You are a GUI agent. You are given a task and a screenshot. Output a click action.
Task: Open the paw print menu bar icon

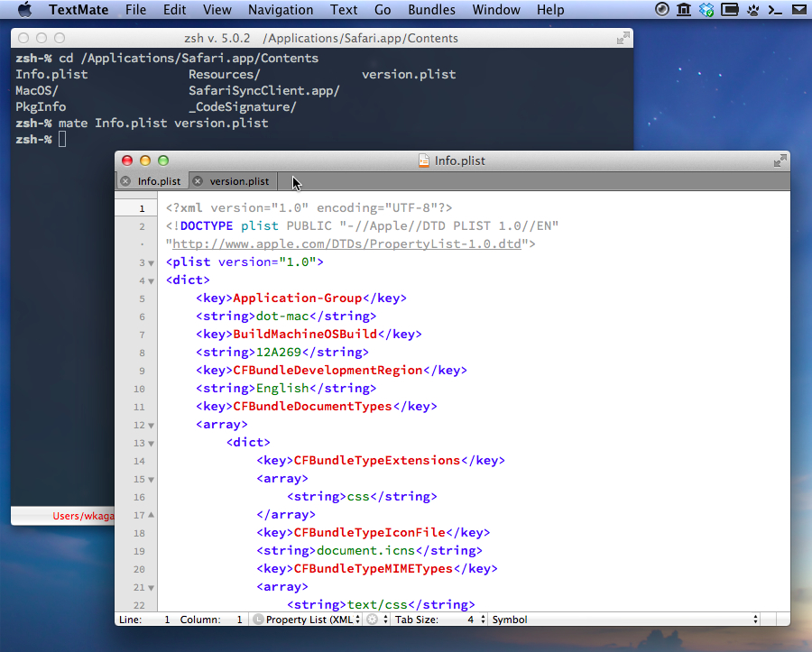click(753, 9)
